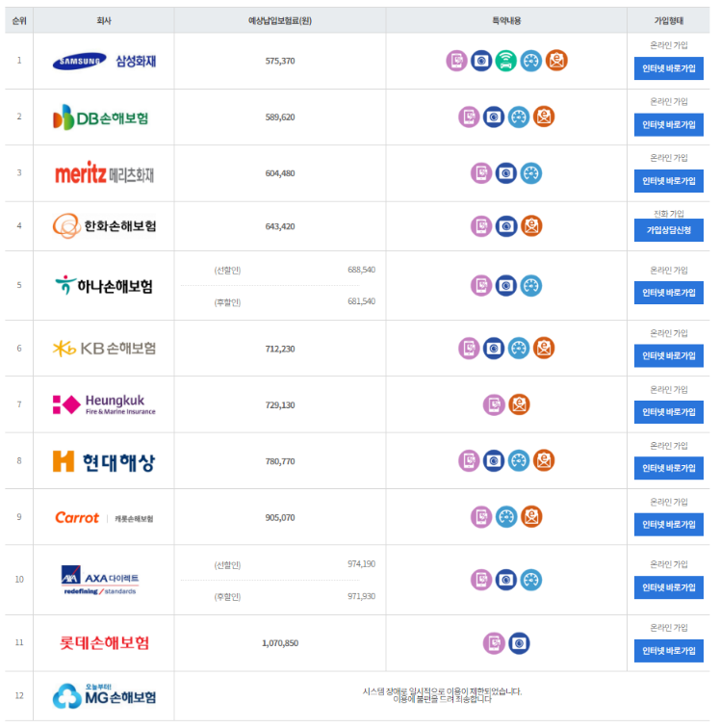This screenshot has height=728, width=720.
Task: Click 인터넷 바로가입 button for 현대해상
Action: click(668, 468)
